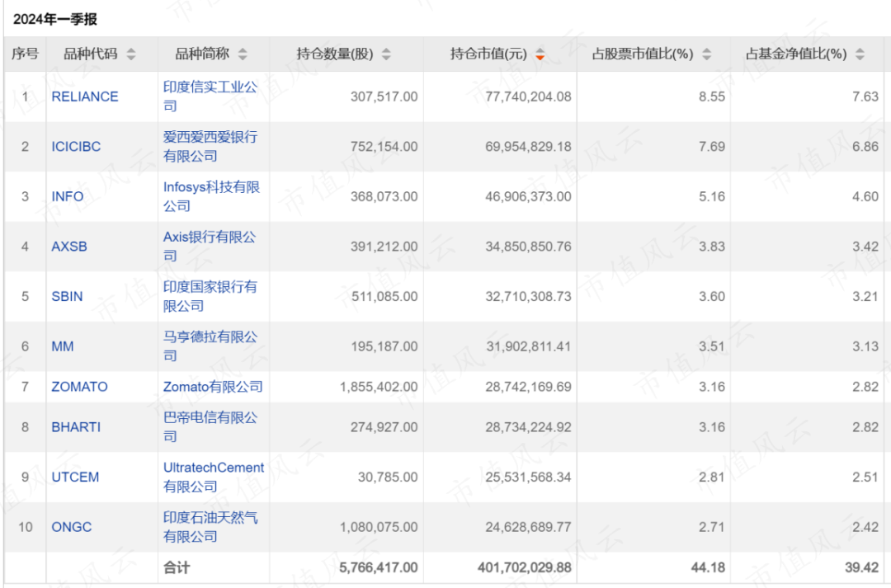Select total market value 401,702,029.88
The image size is (891, 588).
[x=525, y=567]
